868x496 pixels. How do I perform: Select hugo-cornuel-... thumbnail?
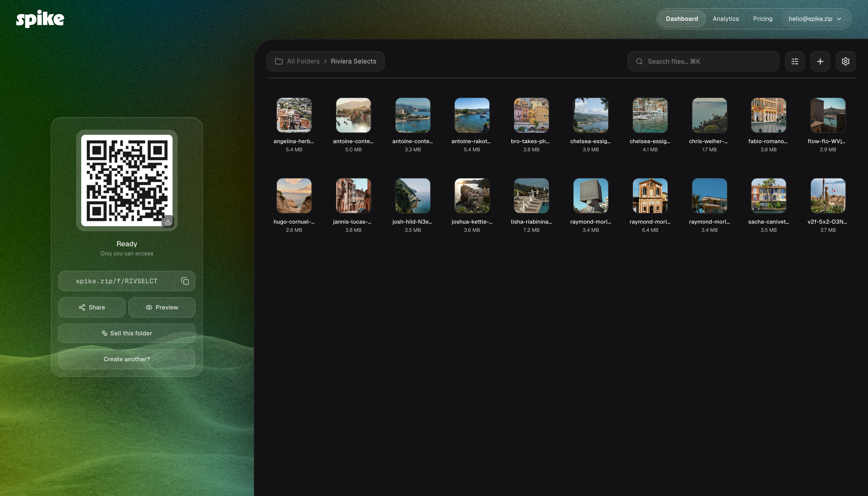(294, 195)
